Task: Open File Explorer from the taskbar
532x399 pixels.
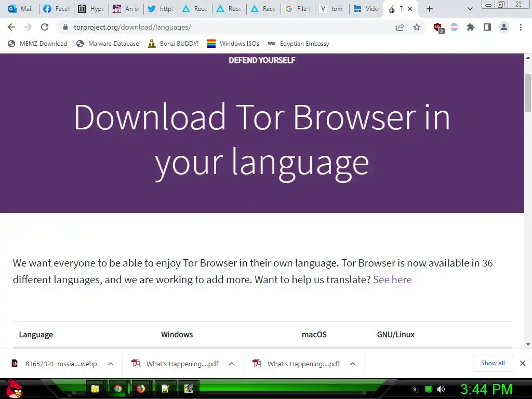Action: [95, 389]
